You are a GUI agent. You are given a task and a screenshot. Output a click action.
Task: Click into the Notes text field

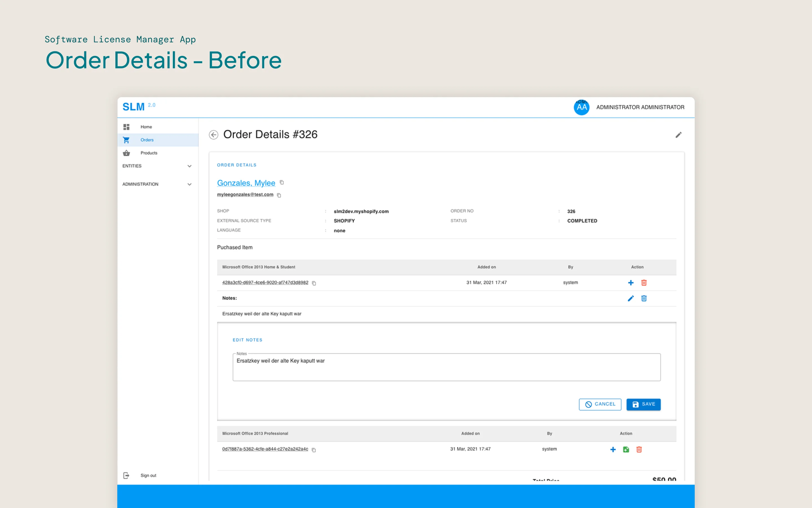coord(447,367)
